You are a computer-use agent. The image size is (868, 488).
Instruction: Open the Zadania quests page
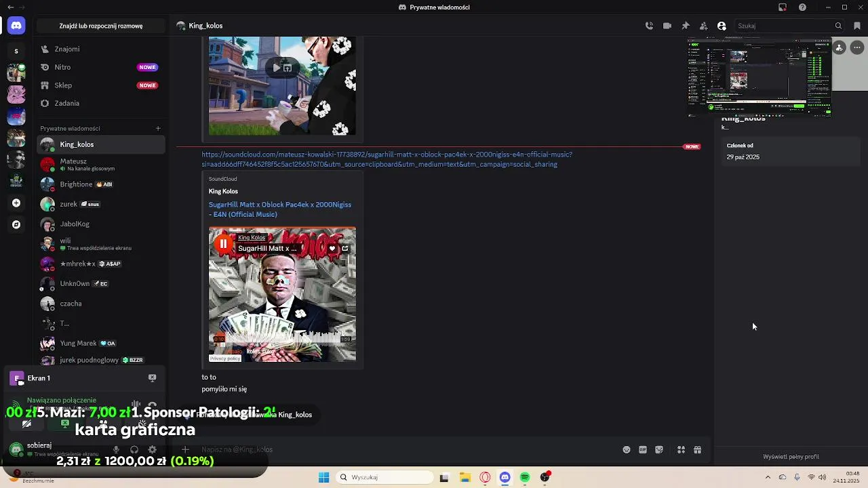point(101,103)
